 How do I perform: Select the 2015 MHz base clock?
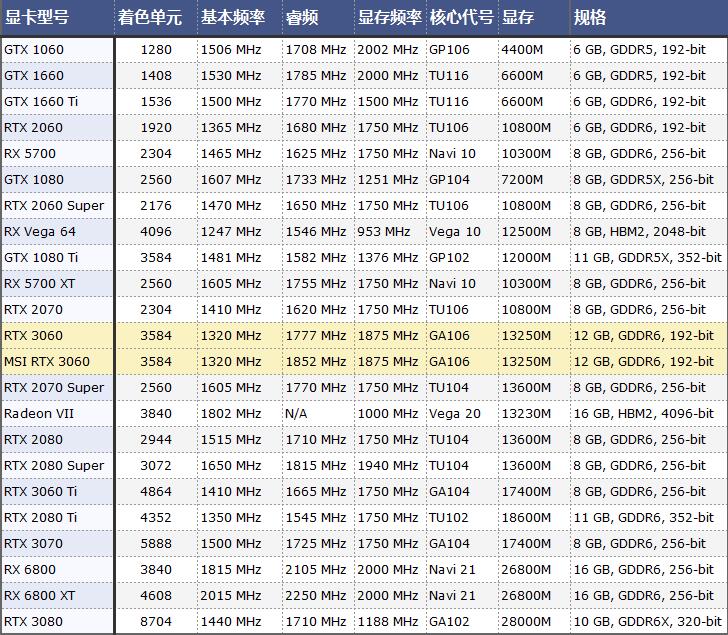point(231,596)
